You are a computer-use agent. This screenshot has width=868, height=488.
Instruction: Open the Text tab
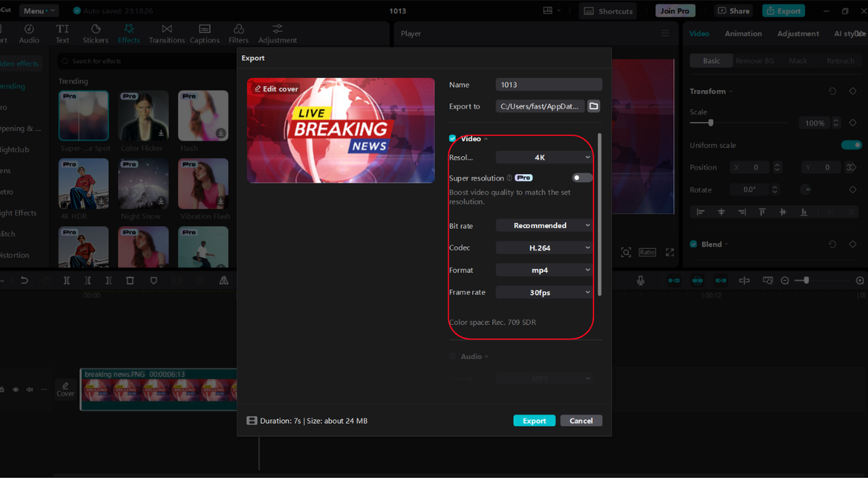pyautogui.click(x=62, y=33)
